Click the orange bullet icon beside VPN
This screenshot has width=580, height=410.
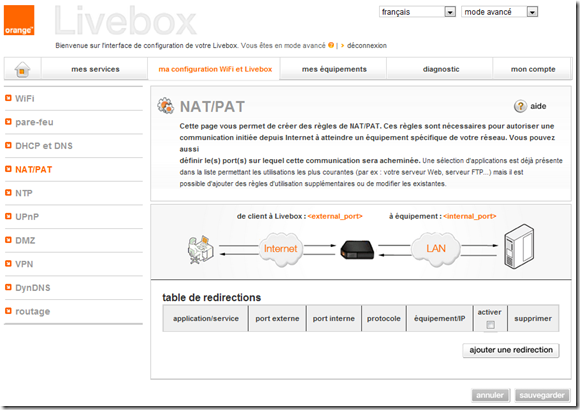tap(8, 264)
